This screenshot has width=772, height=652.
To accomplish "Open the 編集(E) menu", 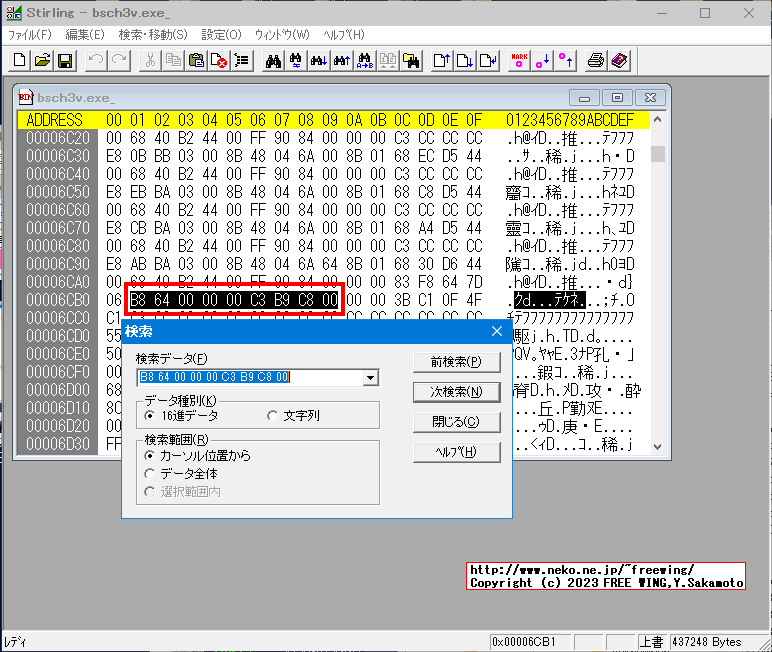I will pyautogui.click(x=85, y=35).
